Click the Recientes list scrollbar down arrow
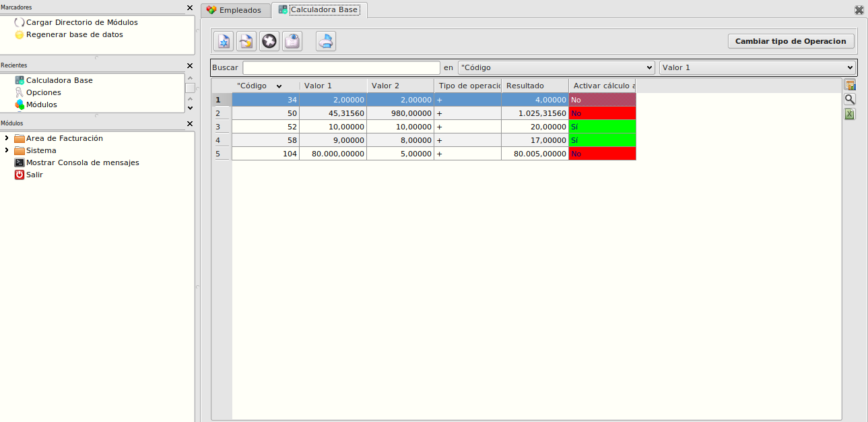This screenshot has width=868, height=422. (x=190, y=107)
